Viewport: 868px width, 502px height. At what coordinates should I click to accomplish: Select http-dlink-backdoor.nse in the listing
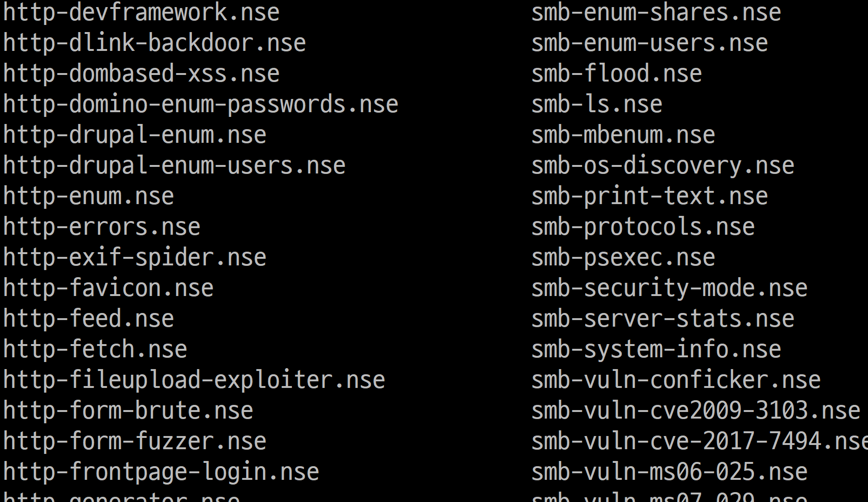pyautogui.click(x=155, y=43)
